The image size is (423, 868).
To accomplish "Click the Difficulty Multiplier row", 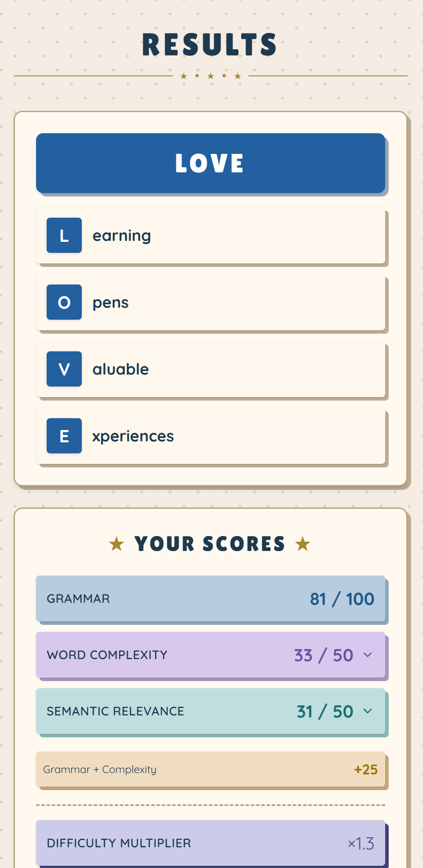I will [x=211, y=843].
